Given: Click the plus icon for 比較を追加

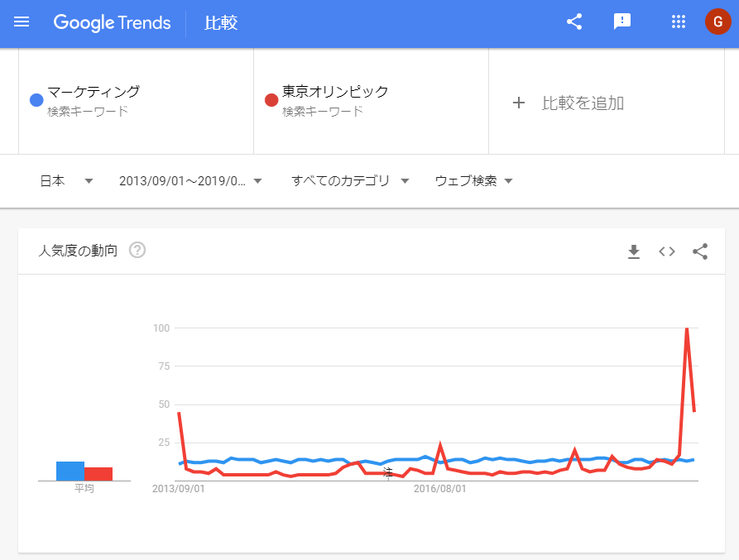Looking at the screenshot, I should tap(519, 103).
